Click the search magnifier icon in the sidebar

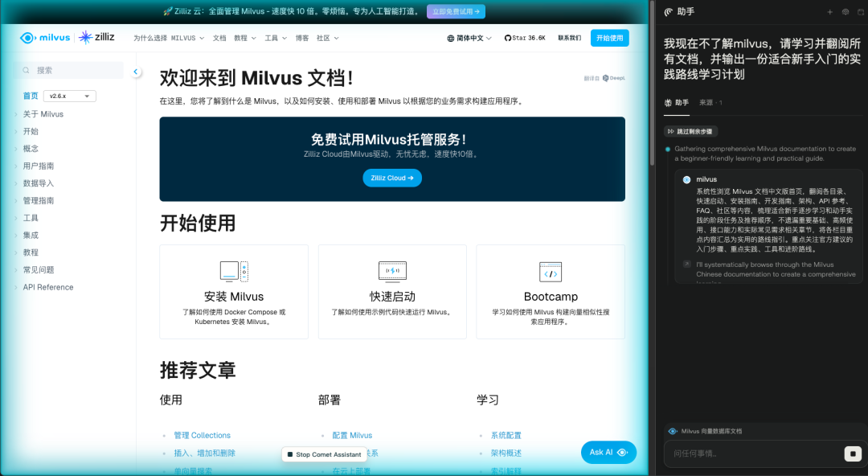point(26,71)
